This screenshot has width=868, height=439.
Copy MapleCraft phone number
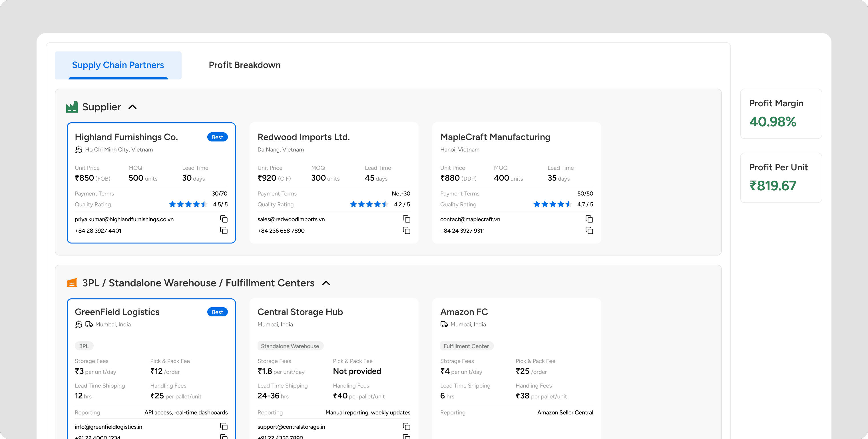[x=589, y=231]
